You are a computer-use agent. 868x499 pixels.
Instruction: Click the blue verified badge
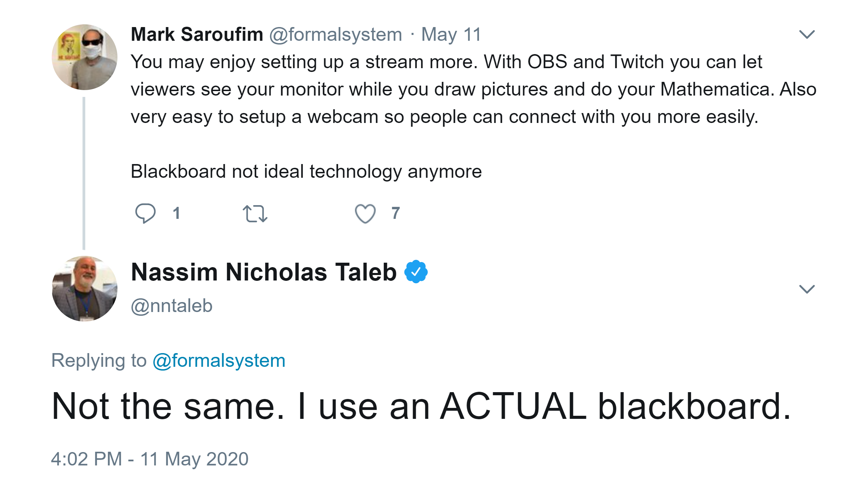[416, 272]
